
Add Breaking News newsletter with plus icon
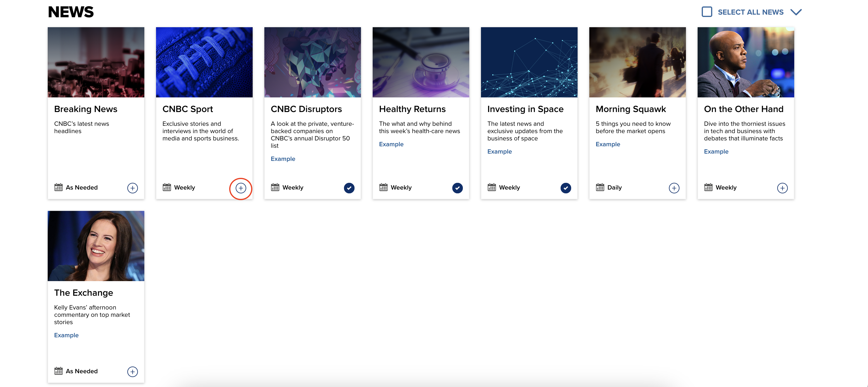pyautogui.click(x=132, y=188)
